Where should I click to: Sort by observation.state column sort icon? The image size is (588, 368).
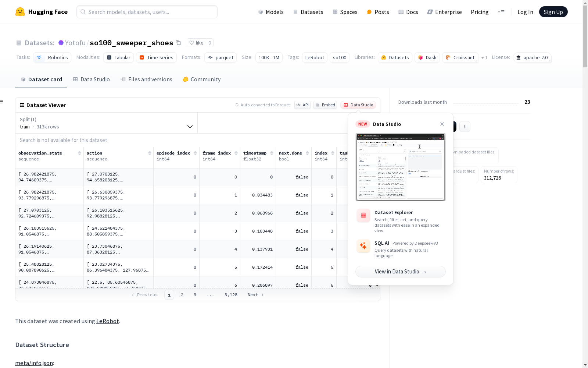tap(79, 153)
